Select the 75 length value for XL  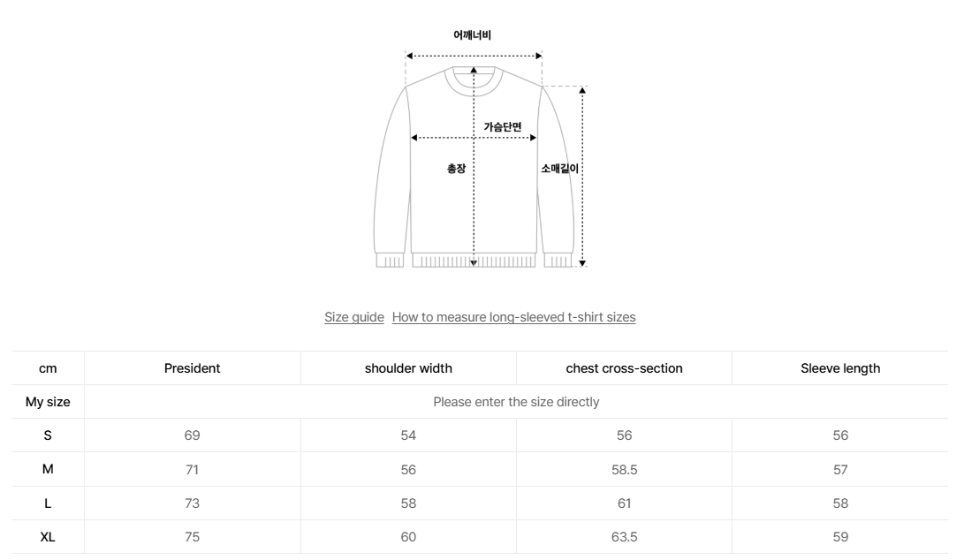tap(192, 537)
